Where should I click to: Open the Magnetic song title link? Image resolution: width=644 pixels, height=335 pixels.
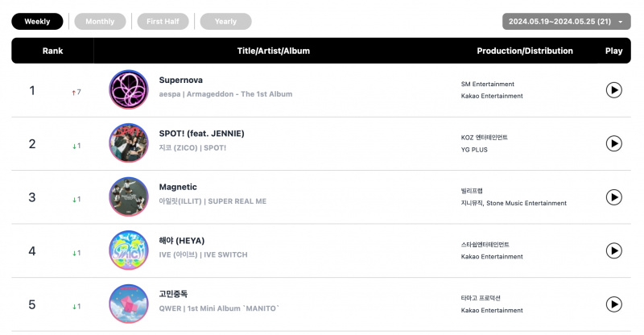click(x=178, y=187)
